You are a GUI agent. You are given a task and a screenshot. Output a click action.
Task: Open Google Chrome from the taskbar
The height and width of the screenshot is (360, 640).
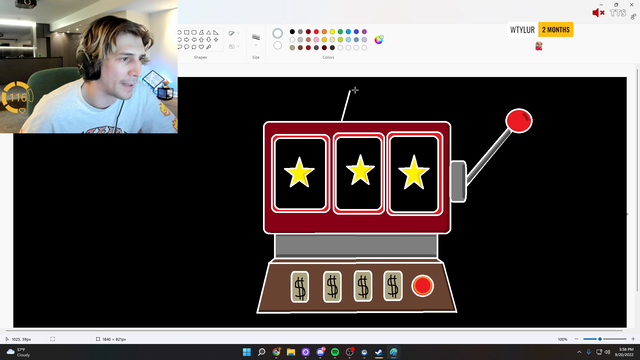tap(276, 352)
